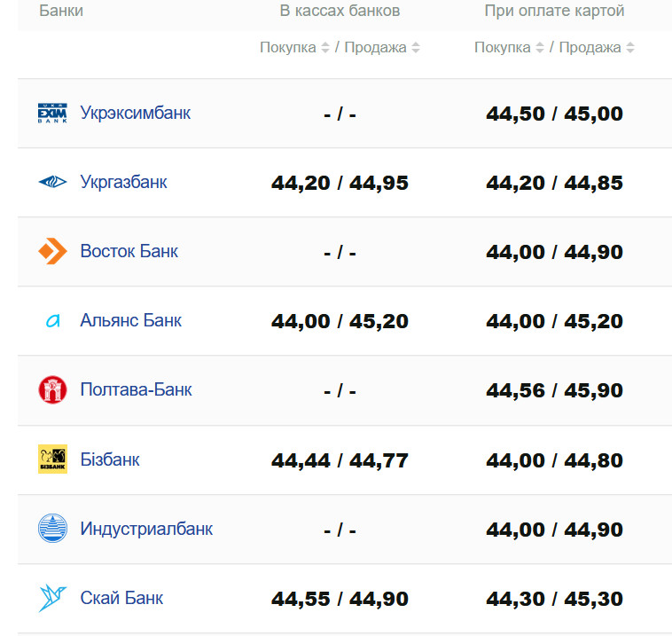Viewport: 672px width, 636px height.
Task: Click the При оплате картой header
Action: [554, 11]
